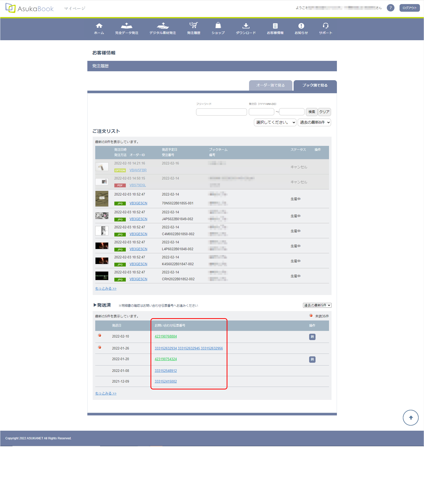Open order ID VBAV5FBR link
424x504 pixels.
point(138,170)
